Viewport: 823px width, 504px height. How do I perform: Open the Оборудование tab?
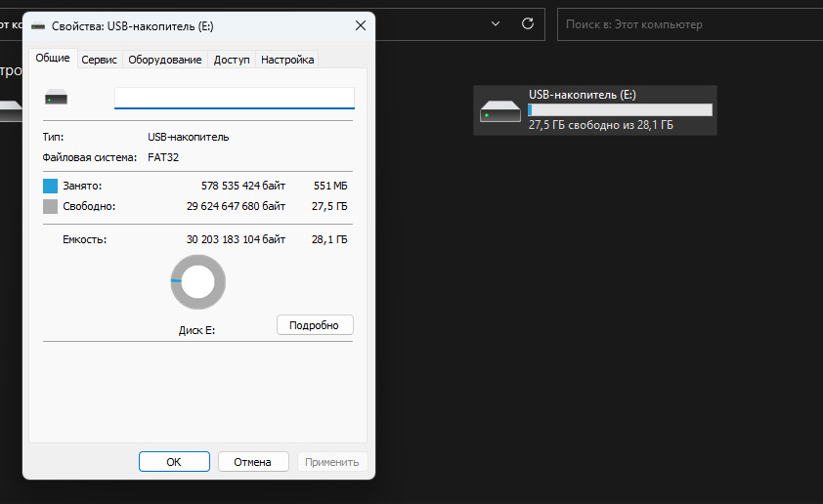coord(165,60)
